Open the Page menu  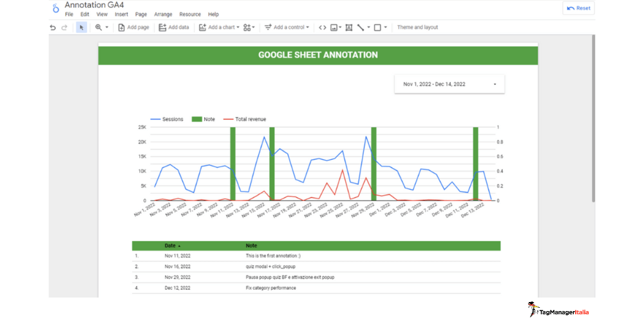pyautogui.click(x=141, y=14)
